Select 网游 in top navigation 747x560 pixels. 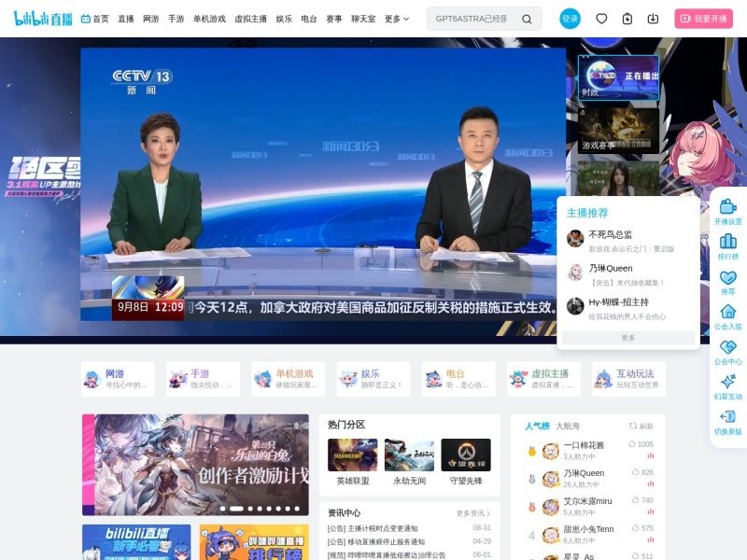[151, 19]
